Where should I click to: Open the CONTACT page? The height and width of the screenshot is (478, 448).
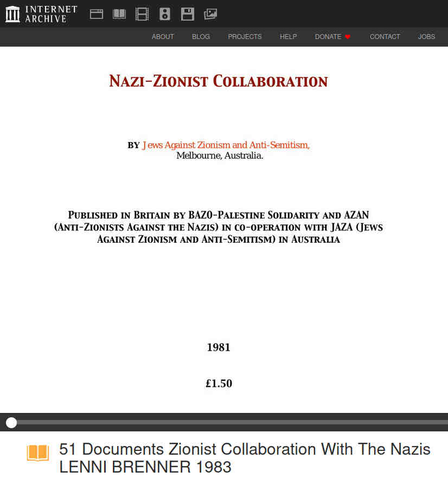(x=385, y=37)
